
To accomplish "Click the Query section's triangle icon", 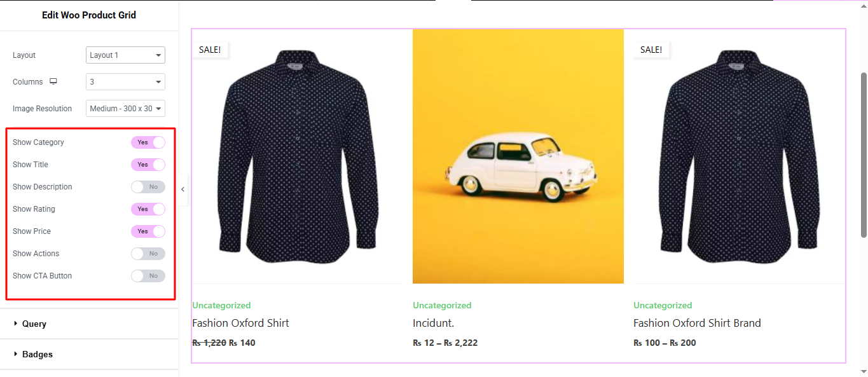I will [16, 324].
